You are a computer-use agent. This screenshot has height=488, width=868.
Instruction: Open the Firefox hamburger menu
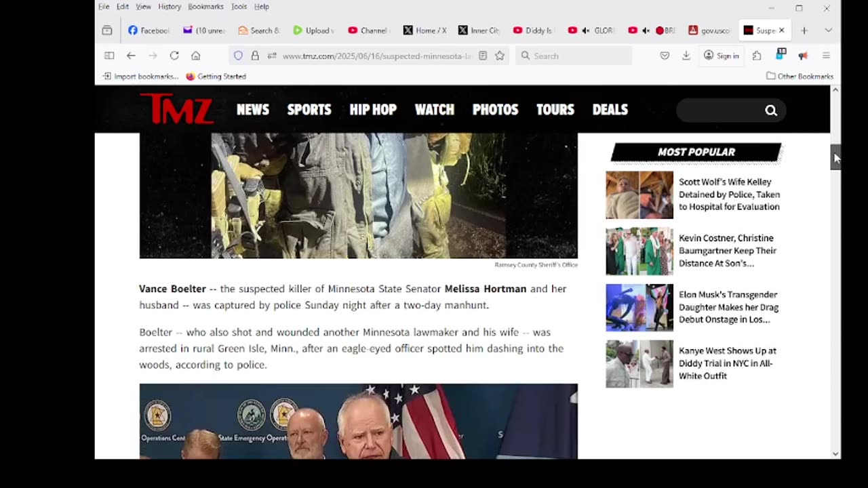pyautogui.click(x=826, y=56)
